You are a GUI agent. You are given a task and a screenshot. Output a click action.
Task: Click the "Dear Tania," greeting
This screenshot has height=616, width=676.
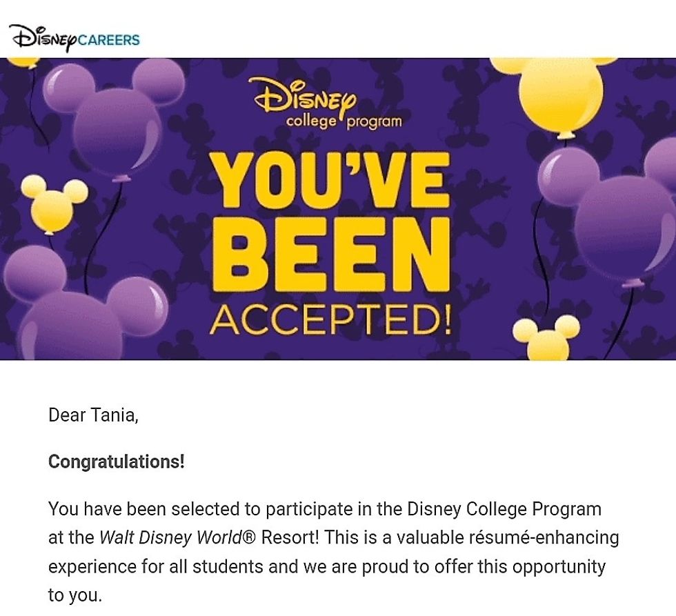pyautogui.click(x=93, y=415)
